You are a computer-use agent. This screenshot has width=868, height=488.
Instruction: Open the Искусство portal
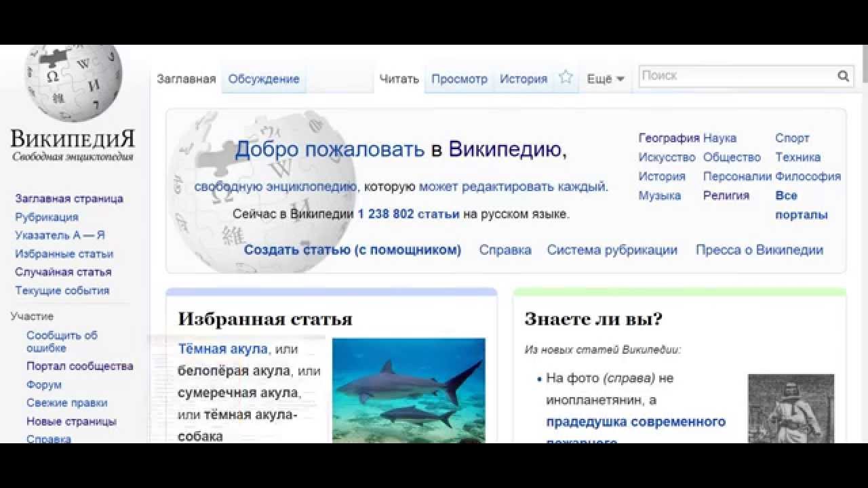pos(667,157)
